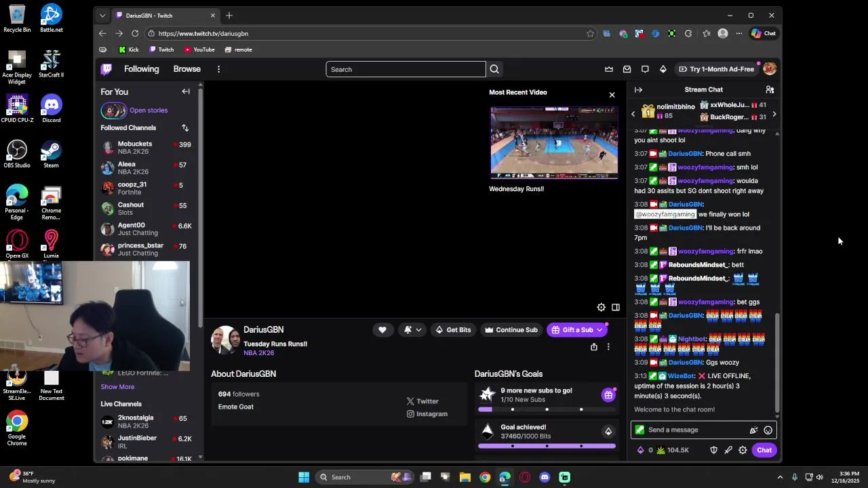Open the Twitter social link
The image size is (868, 488).
pos(422,401)
